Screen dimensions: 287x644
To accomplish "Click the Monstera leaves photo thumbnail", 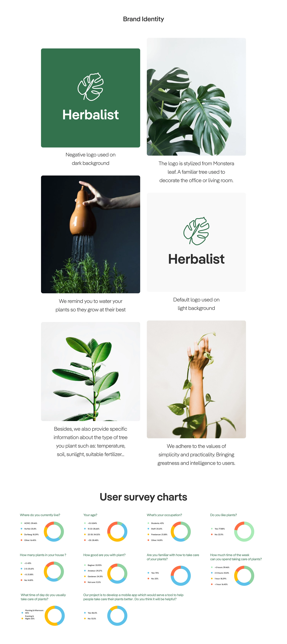I will click(x=196, y=97).
